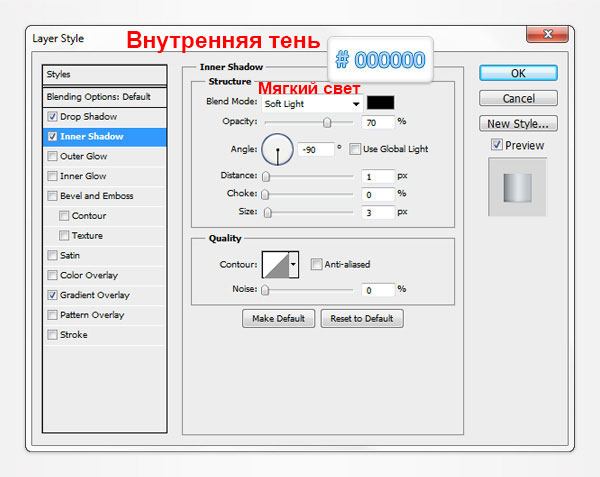Click the Opacity slider handle

(x=327, y=122)
